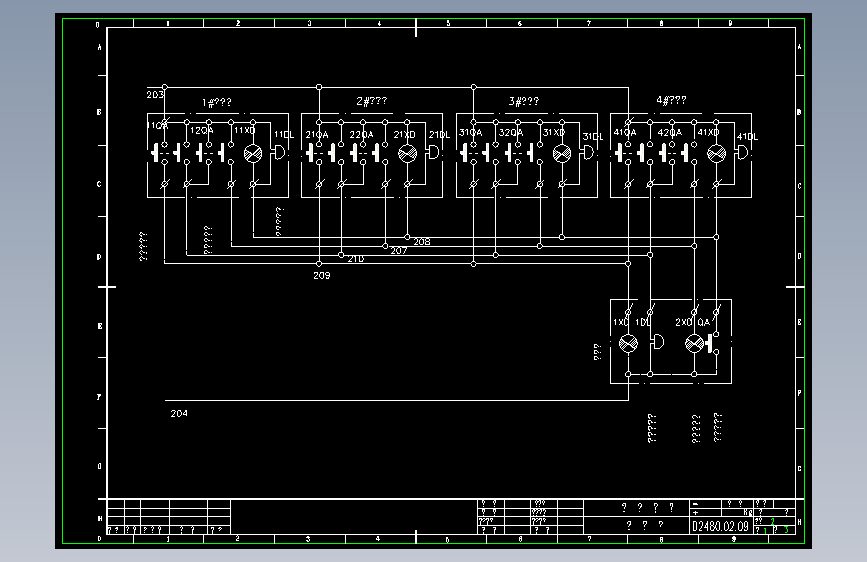Click the 42QA component label
The image size is (867, 562).
[670, 133]
